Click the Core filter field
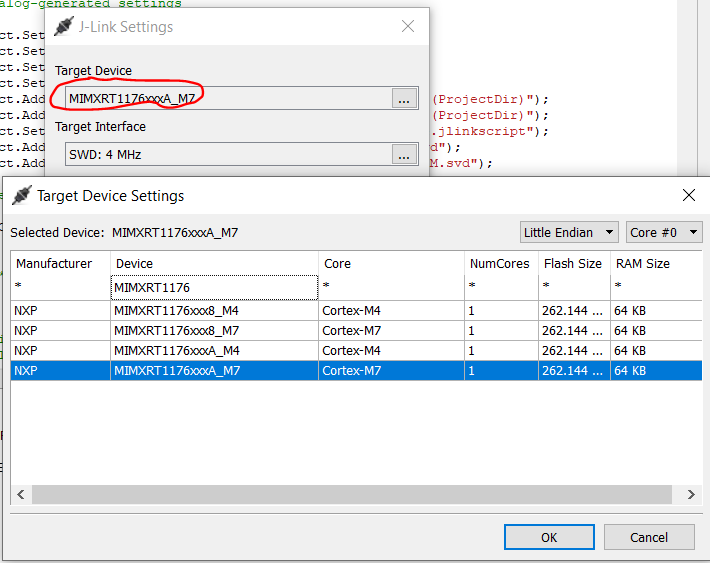 [392, 288]
